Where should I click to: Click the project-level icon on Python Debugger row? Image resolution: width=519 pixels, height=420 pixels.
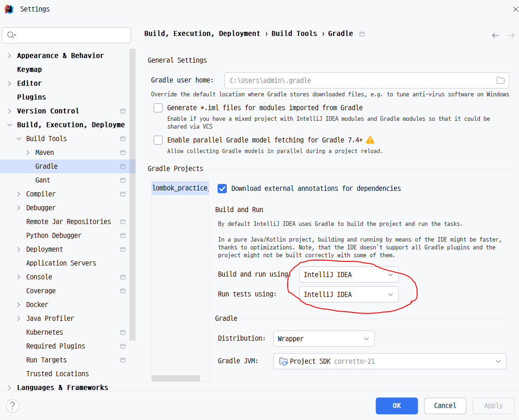pos(123,236)
